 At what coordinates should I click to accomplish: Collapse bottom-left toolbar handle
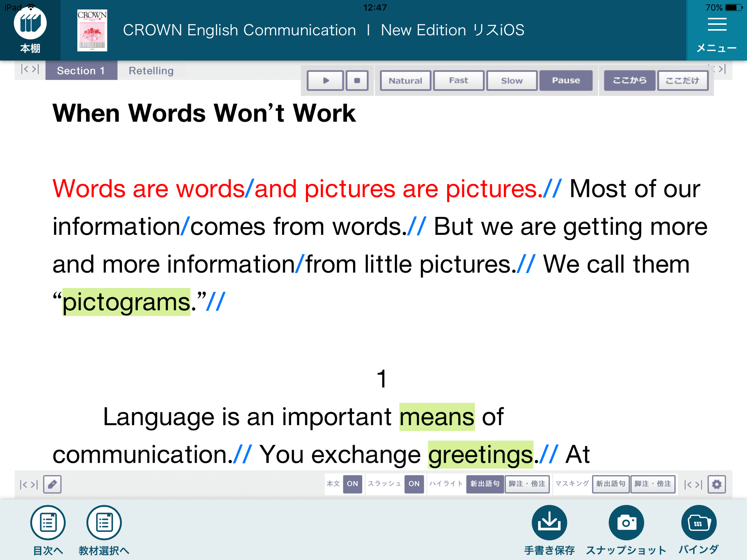(29, 485)
